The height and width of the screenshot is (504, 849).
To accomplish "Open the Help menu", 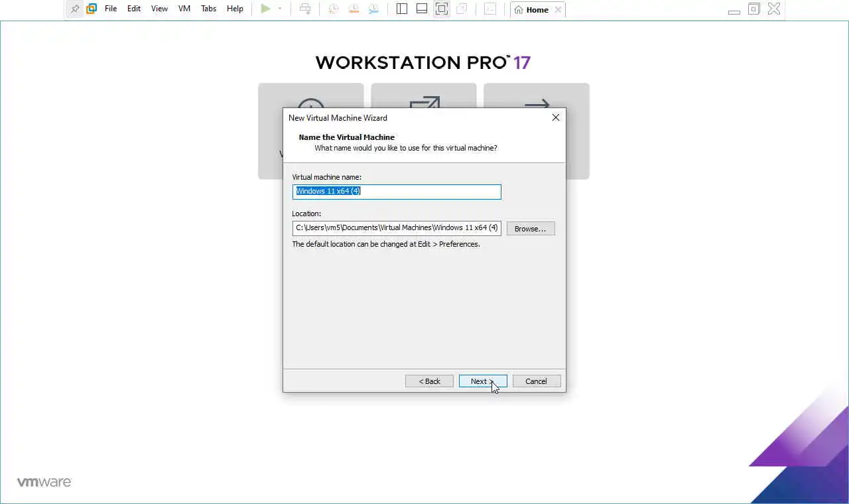I will (x=235, y=9).
